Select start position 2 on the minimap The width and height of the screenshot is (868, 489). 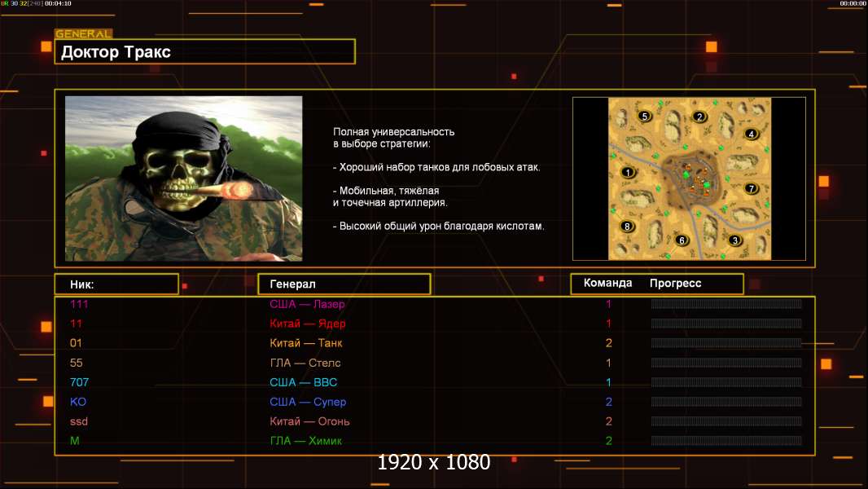coord(699,117)
